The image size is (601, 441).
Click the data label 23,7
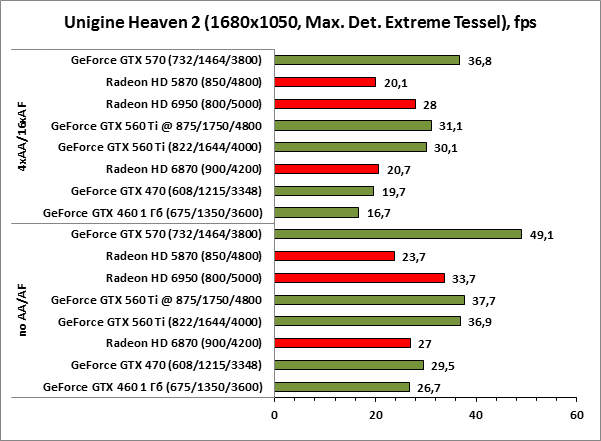[413, 256]
